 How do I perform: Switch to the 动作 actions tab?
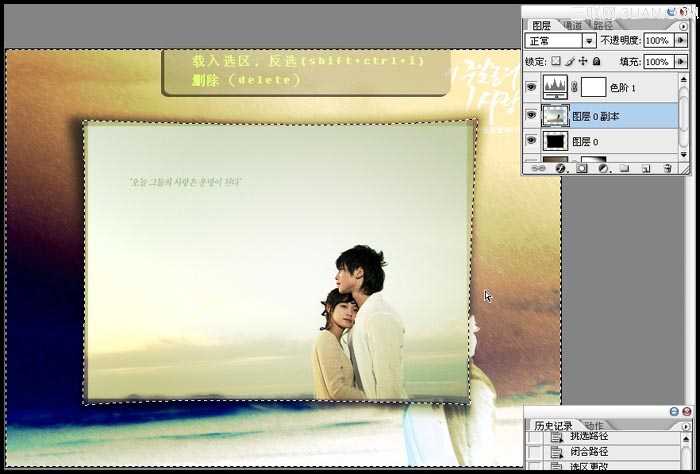point(593,426)
